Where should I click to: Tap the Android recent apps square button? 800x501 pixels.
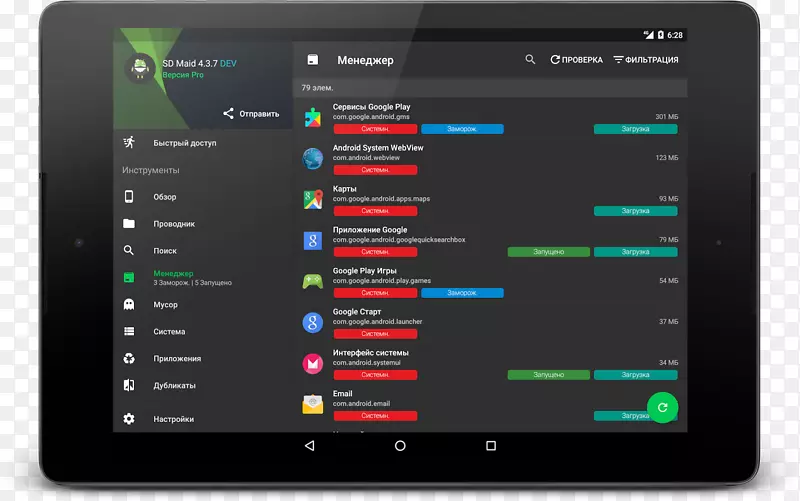tap(491, 446)
